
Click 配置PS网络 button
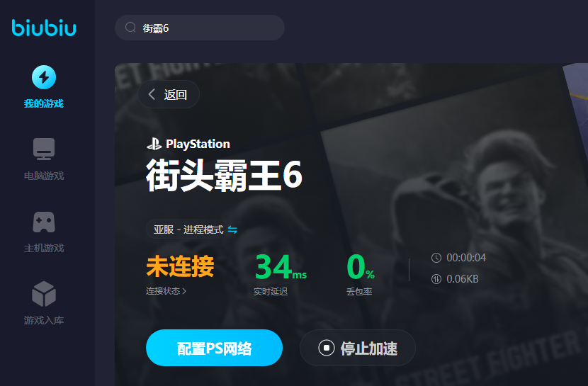pos(214,348)
